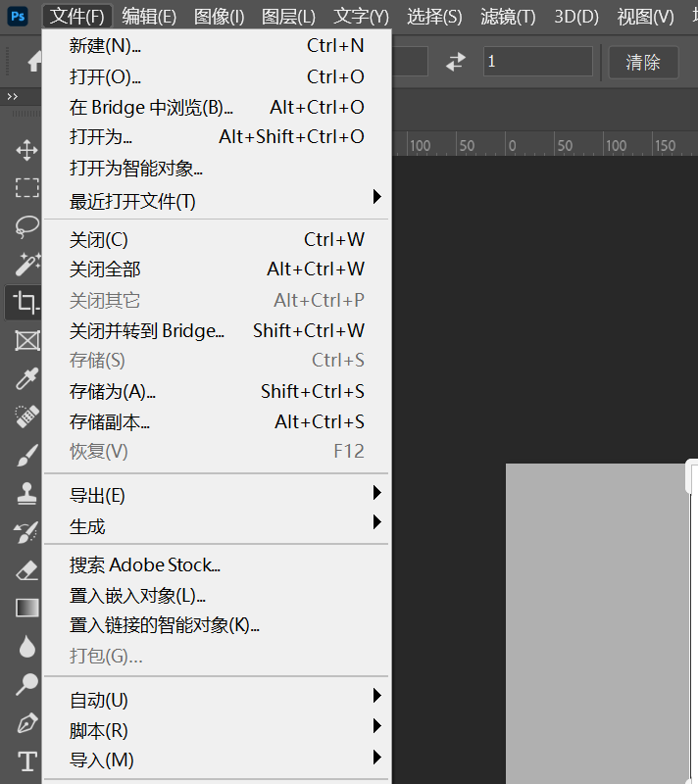698x784 pixels.
Task: Expand 生成 submenu
Action: coord(217,526)
